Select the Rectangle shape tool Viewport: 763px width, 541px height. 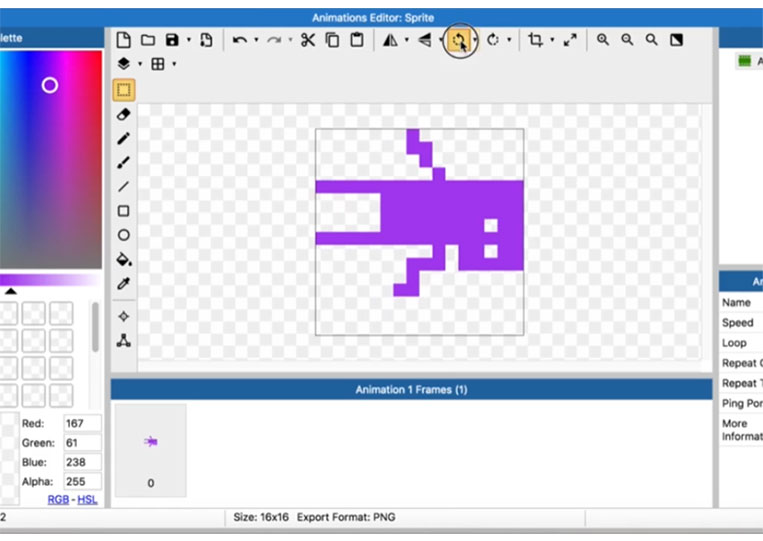click(124, 211)
